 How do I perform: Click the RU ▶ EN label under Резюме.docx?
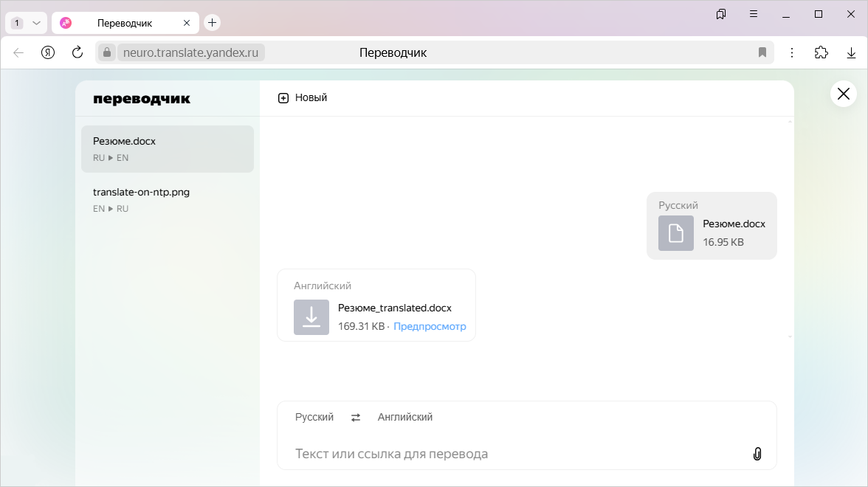tap(111, 158)
